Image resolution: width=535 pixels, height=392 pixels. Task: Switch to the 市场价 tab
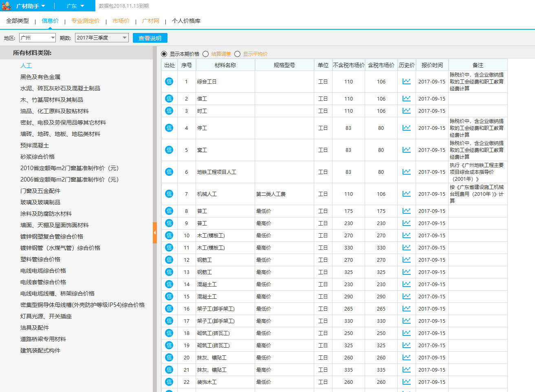click(x=121, y=21)
